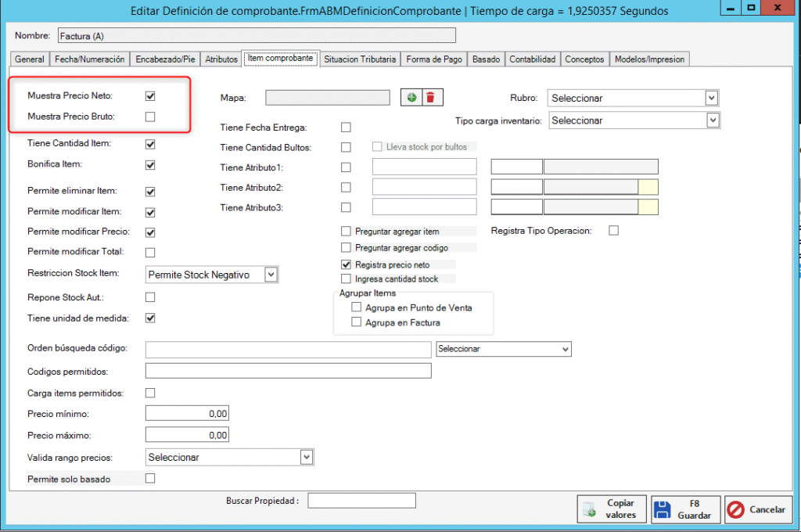Image resolution: width=801 pixels, height=532 pixels.
Task: Click the red trash delete Mapa icon
Action: [x=431, y=97]
